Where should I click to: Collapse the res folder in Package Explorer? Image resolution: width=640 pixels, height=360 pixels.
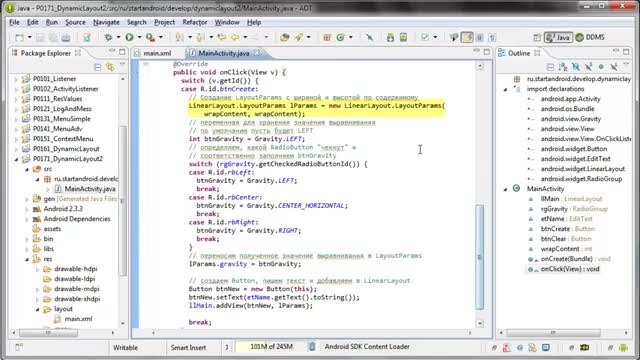[x=27, y=259]
